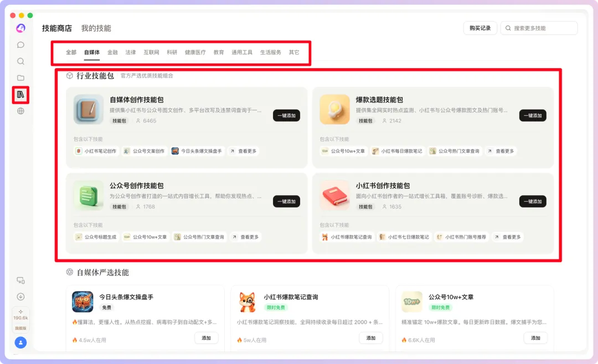Focus the 搜索更多技能 search field
The width and height of the screenshot is (598, 364).
[x=539, y=28]
